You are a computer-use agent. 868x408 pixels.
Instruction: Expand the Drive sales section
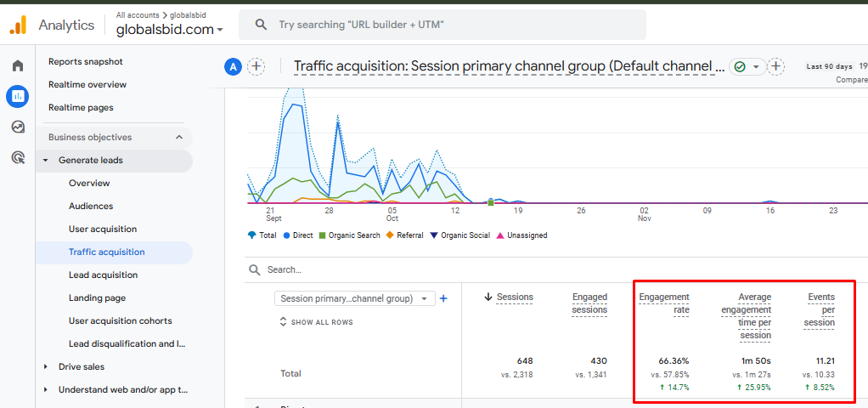click(x=82, y=366)
